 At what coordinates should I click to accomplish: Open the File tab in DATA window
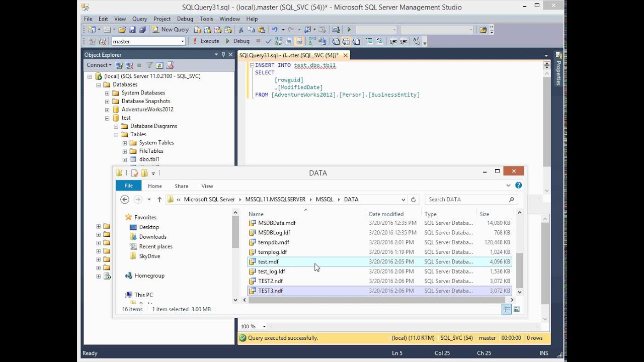pos(129,186)
